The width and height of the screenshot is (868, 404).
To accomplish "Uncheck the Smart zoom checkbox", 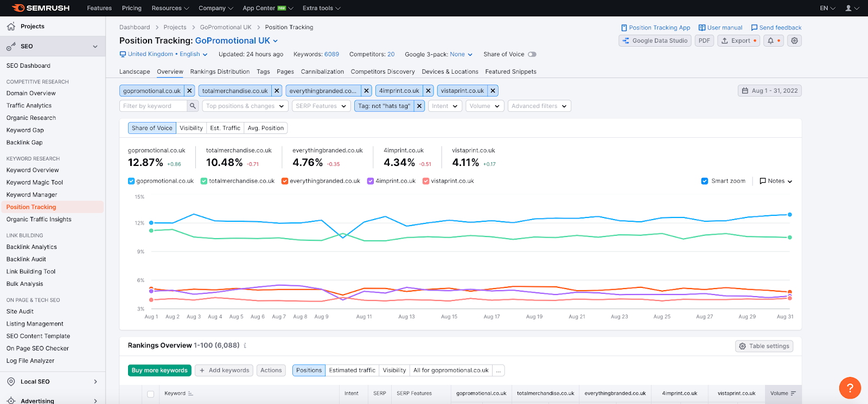I will coord(704,181).
